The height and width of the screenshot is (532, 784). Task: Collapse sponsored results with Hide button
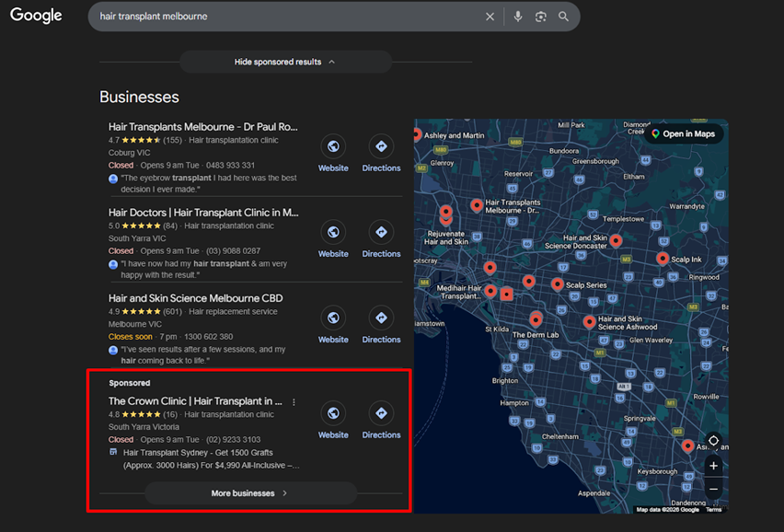coord(285,62)
